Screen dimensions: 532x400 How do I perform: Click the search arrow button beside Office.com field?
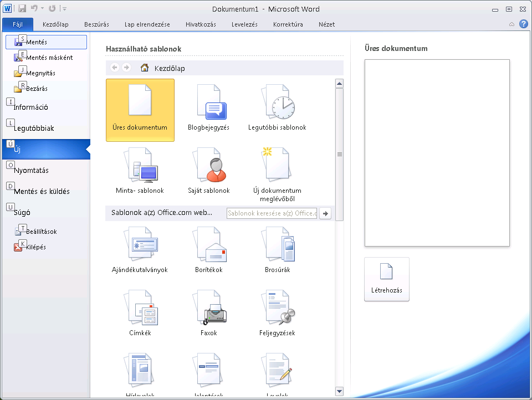click(325, 213)
